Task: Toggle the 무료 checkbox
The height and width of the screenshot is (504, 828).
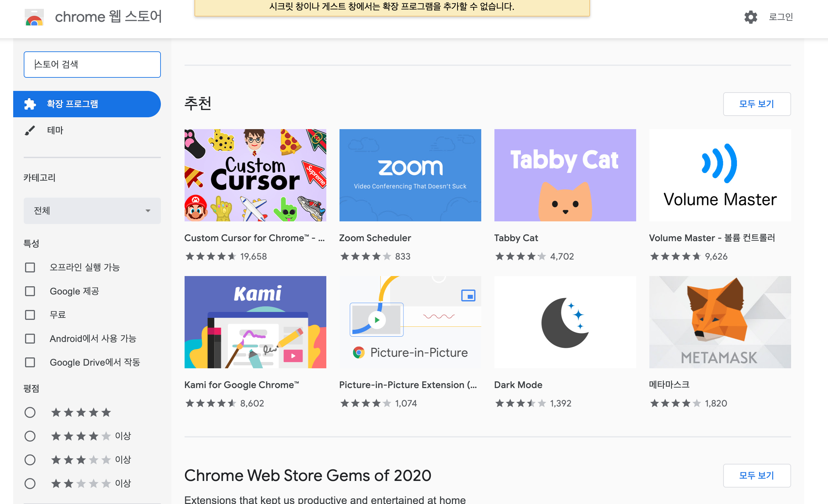Action: tap(30, 315)
